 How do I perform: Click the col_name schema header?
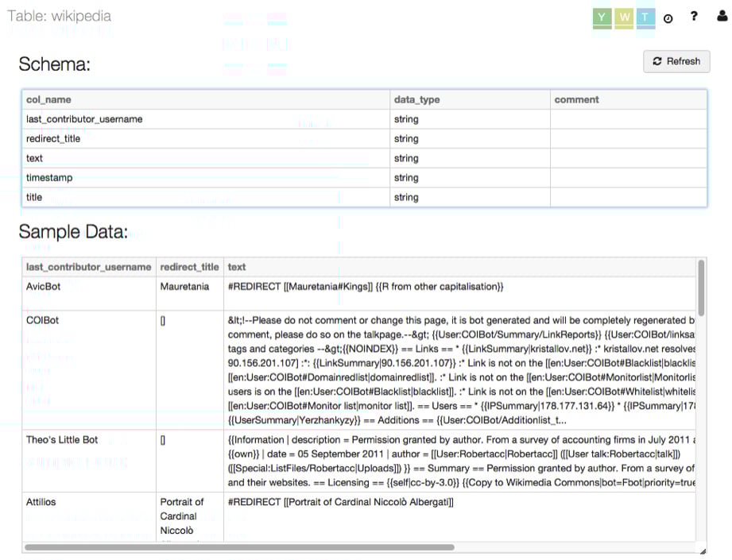[206, 100]
